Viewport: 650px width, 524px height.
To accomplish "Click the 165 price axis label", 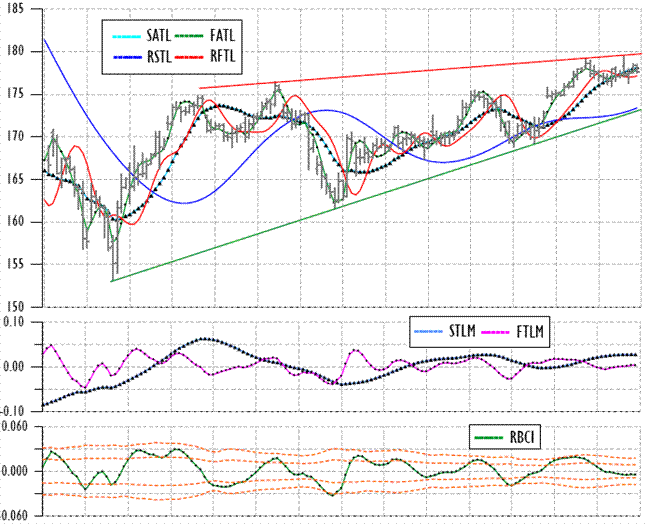I will (15, 179).
